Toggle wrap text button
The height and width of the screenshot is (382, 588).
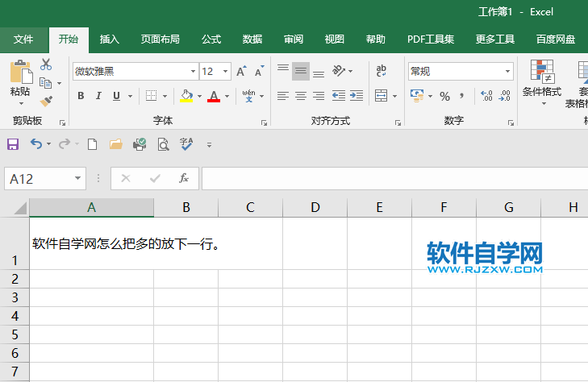(381, 70)
